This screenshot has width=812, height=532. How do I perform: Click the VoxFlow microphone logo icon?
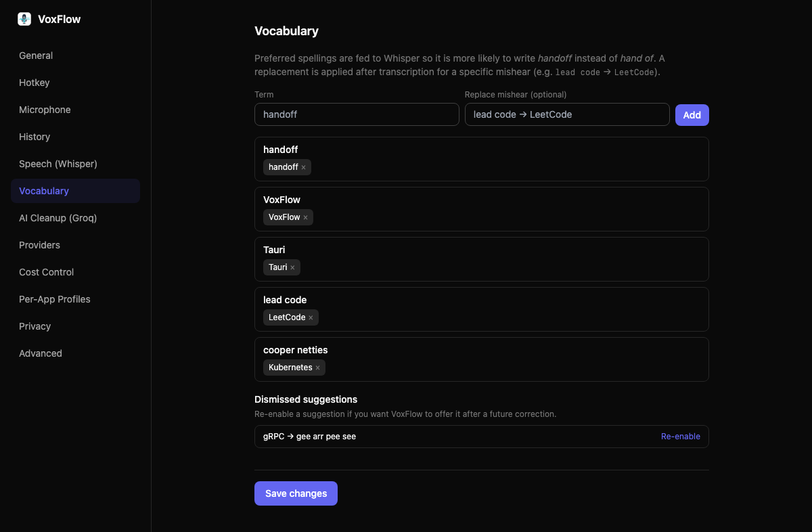tap(24, 19)
